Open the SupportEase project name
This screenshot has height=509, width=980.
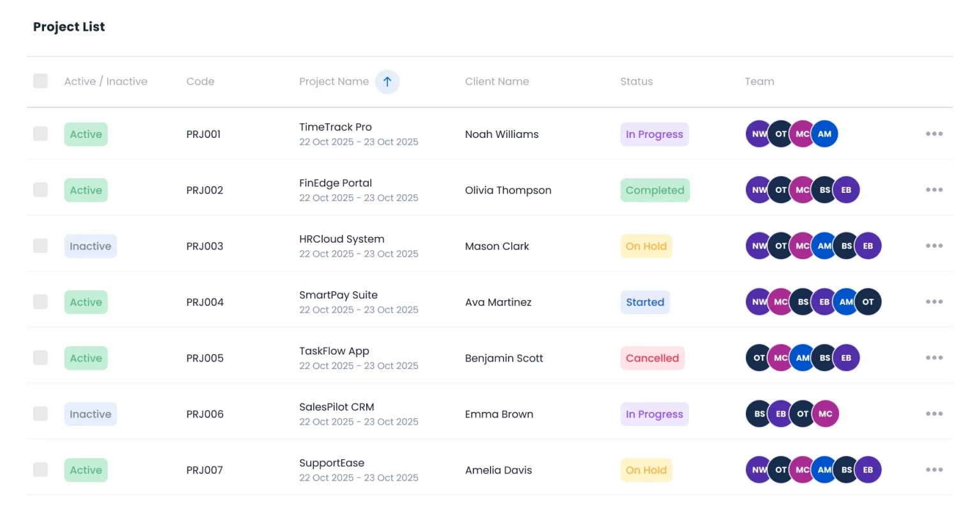(332, 463)
